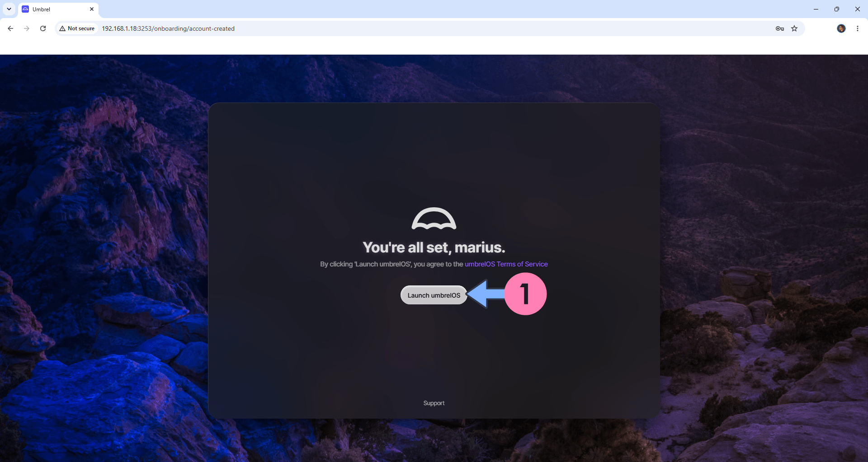Bookmark this page with the star icon

794,28
